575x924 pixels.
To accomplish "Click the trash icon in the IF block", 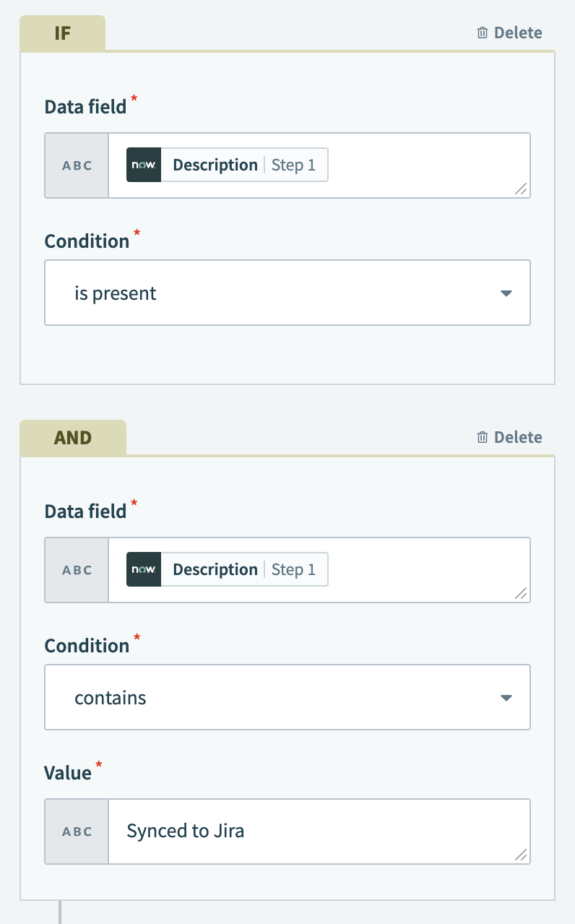I will (x=482, y=32).
